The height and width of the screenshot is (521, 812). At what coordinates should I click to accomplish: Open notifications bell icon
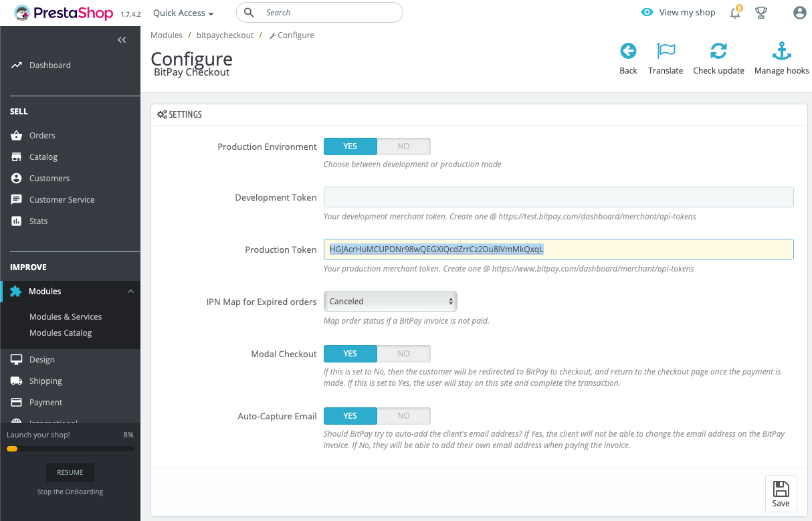[x=736, y=13]
